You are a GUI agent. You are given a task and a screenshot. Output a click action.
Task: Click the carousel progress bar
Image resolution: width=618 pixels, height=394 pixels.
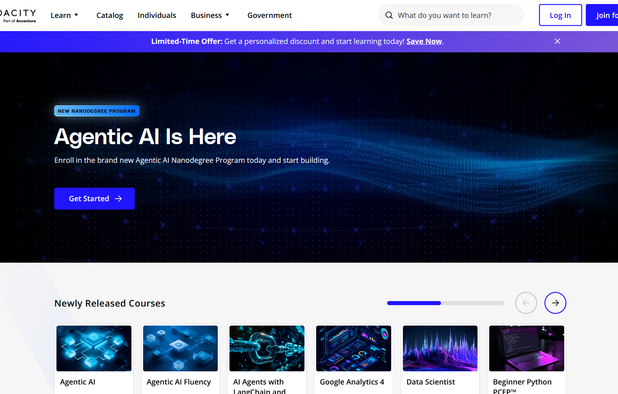[x=445, y=303]
